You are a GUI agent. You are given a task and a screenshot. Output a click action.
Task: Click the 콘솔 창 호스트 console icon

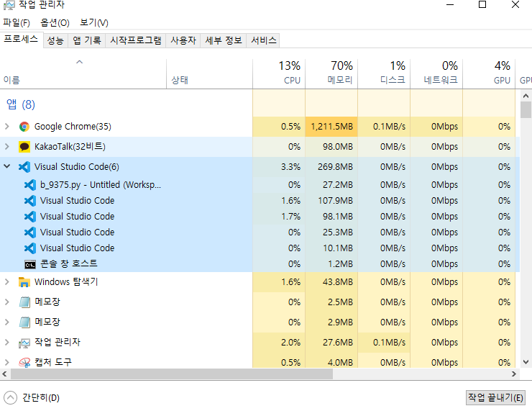pos(30,265)
